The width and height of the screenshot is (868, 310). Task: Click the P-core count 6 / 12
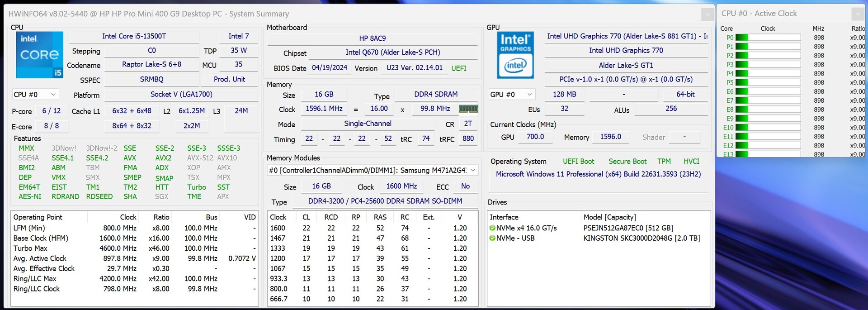[51, 111]
